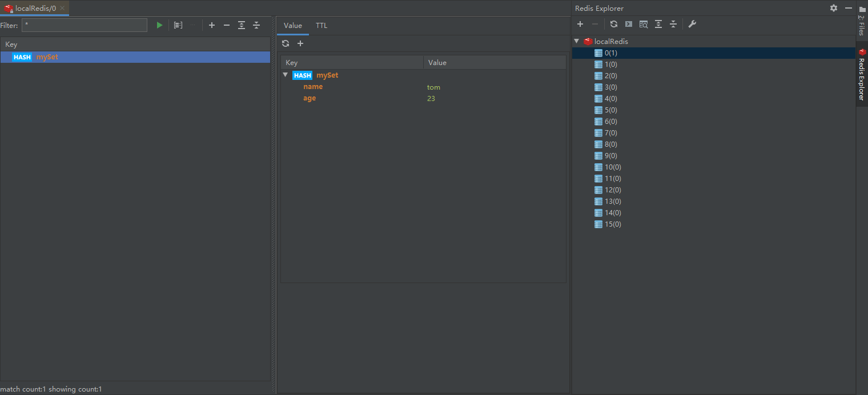Collapse all keys in the key list toolbar

pyautogui.click(x=256, y=25)
